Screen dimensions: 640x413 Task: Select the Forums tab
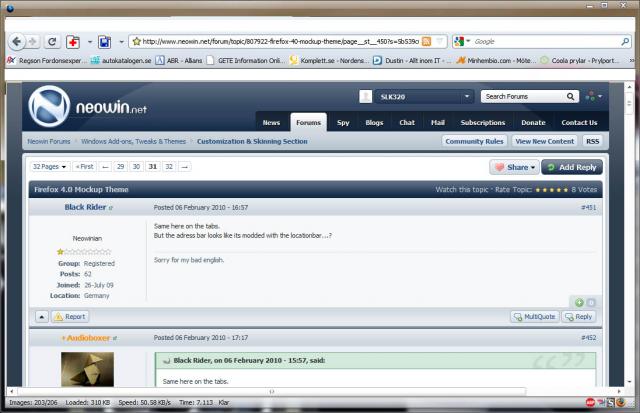click(x=309, y=122)
